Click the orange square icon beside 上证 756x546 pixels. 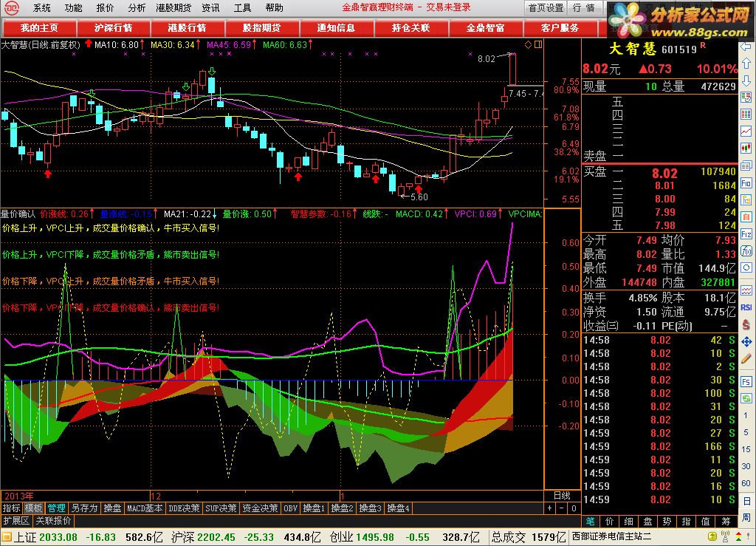(x=6, y=537)
